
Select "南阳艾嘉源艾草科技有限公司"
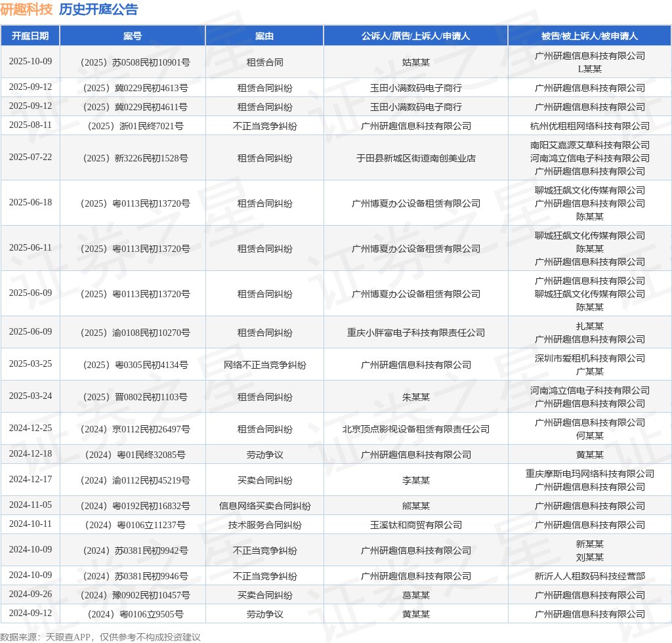590,145
